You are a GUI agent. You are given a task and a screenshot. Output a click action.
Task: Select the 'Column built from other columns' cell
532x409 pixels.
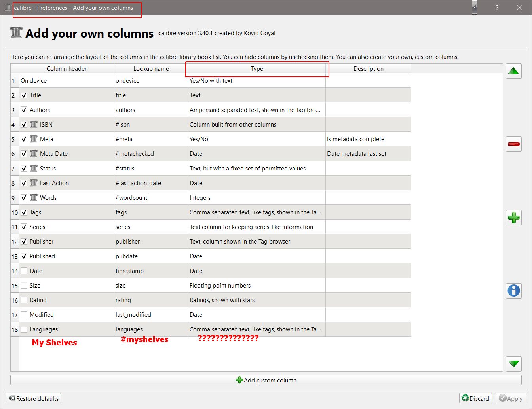pos(257,125)
